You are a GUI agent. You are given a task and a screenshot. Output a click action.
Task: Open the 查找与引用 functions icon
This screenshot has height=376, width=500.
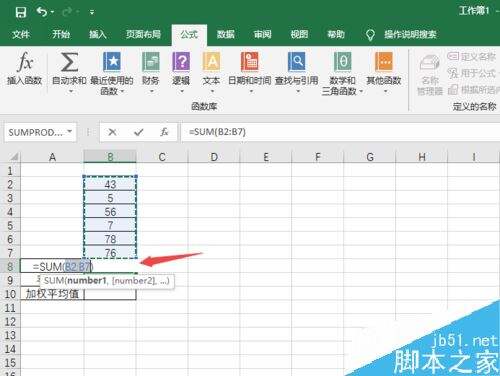296,62
